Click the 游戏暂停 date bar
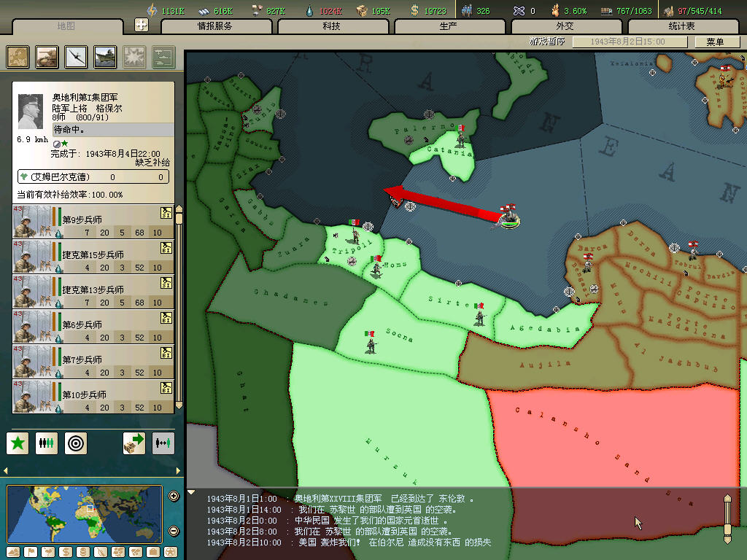The image size is (747, 560). pos(627,42)
